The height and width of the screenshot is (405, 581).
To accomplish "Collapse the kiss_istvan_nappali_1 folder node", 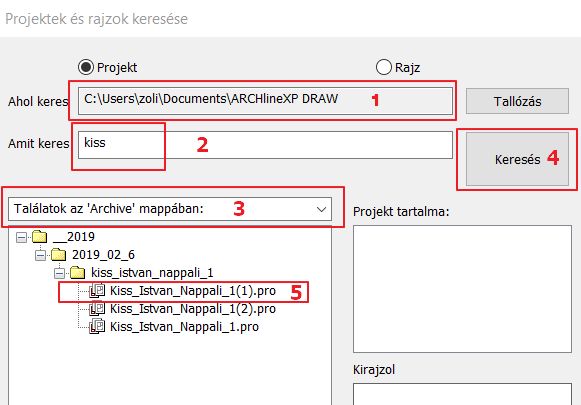I will tap(59, 273).
